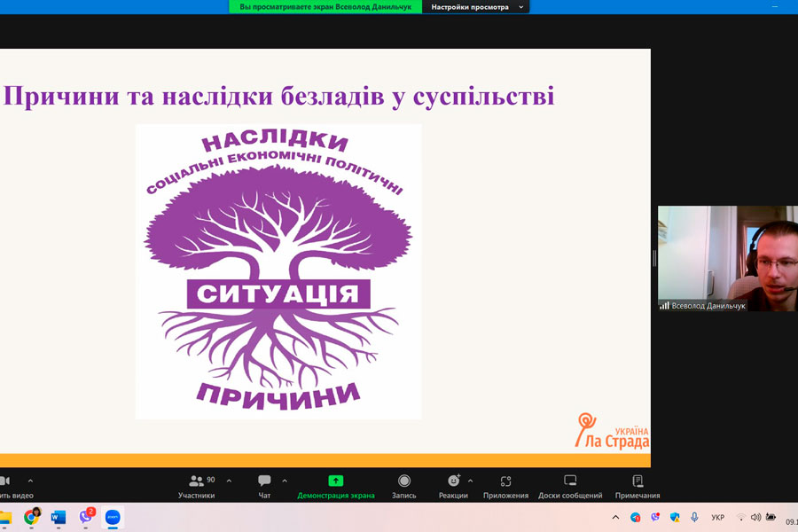Viewport: 798px width, 532px height.
Task: Click the taskbar clock date
Action: [792, 522]
